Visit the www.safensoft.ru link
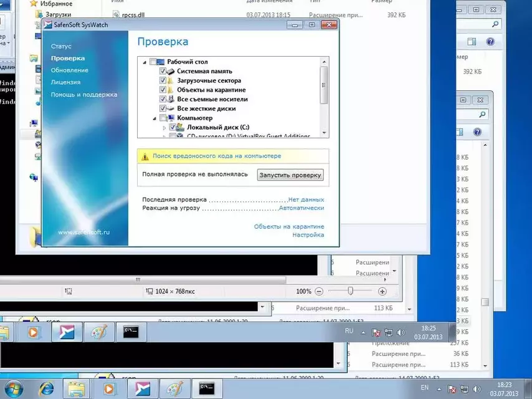 tap(84, 233)
